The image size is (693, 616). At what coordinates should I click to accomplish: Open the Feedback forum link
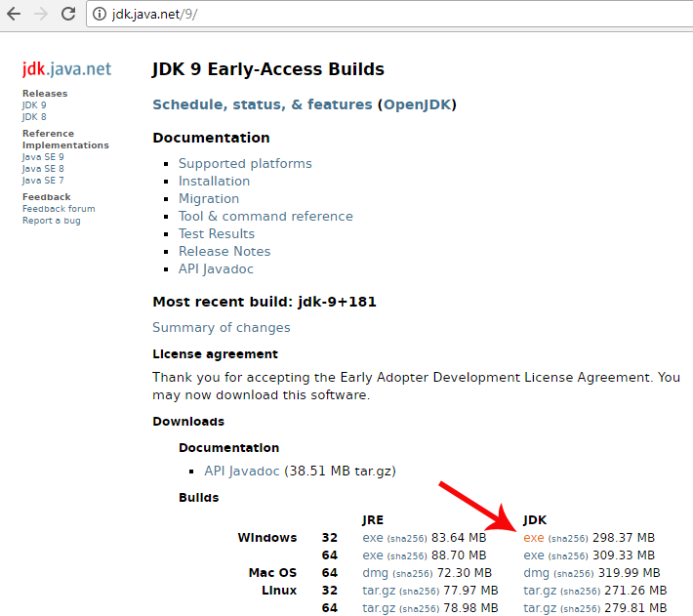59,209
